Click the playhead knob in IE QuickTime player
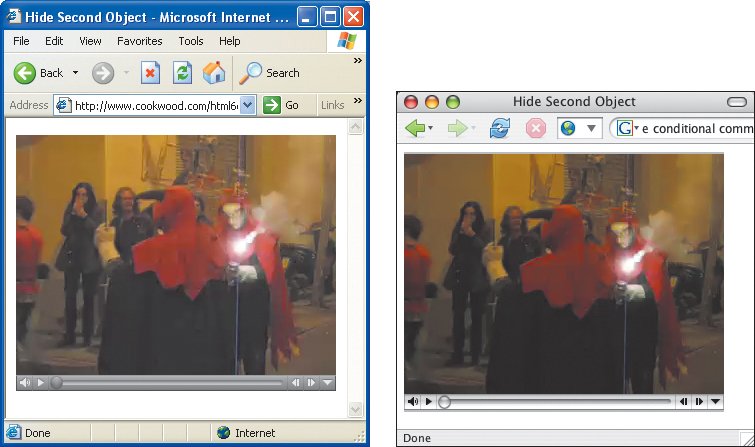This screenshot has height=447, width=755. (56, 382)
